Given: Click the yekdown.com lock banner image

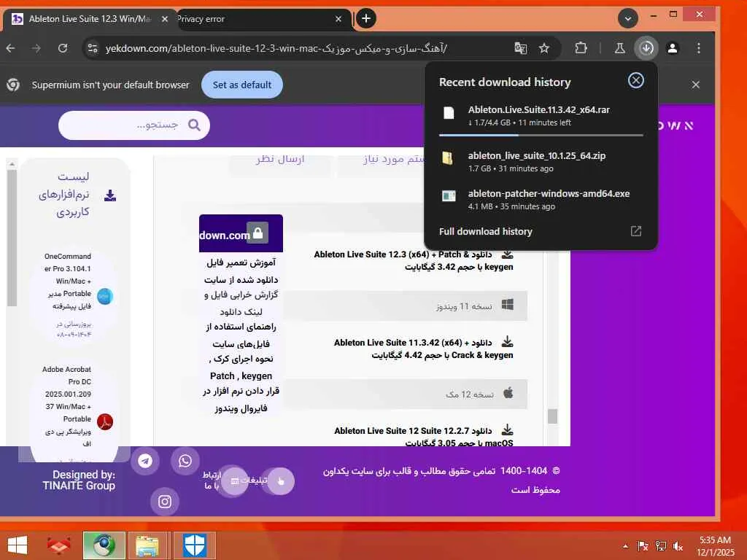Looking at the screenshot, I should (241, 233).
